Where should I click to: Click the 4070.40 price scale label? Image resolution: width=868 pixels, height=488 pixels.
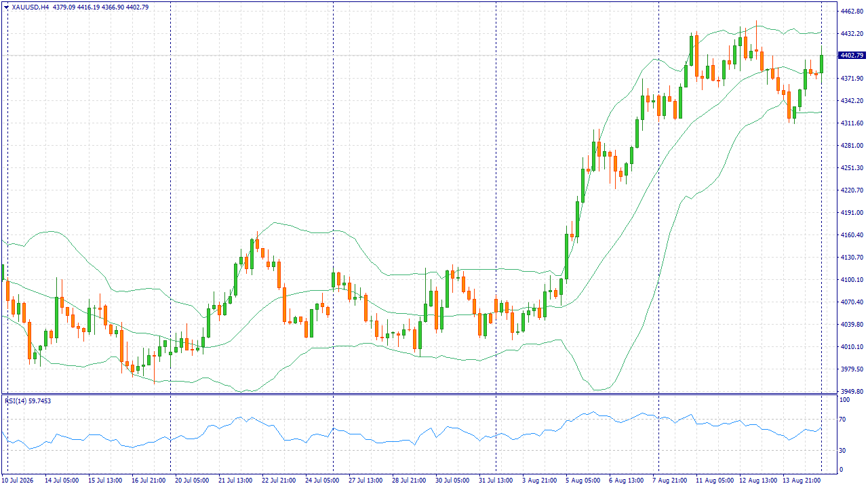851,302
